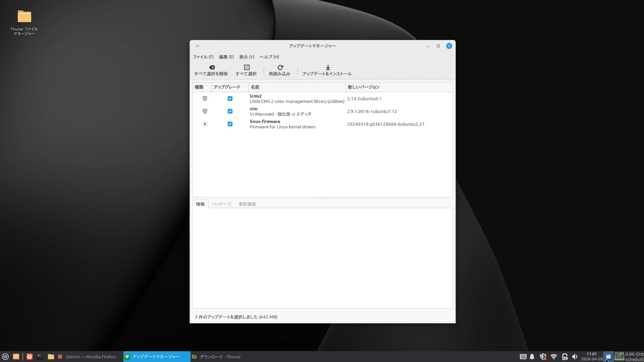Open the ファイル (F) menu
This screenshot has height=362, width=644.
203,57
